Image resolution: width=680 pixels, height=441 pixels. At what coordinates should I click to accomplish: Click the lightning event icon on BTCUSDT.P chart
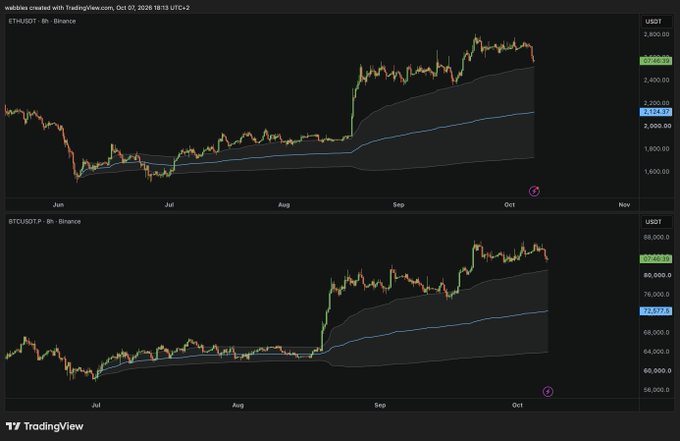point(548,392)
